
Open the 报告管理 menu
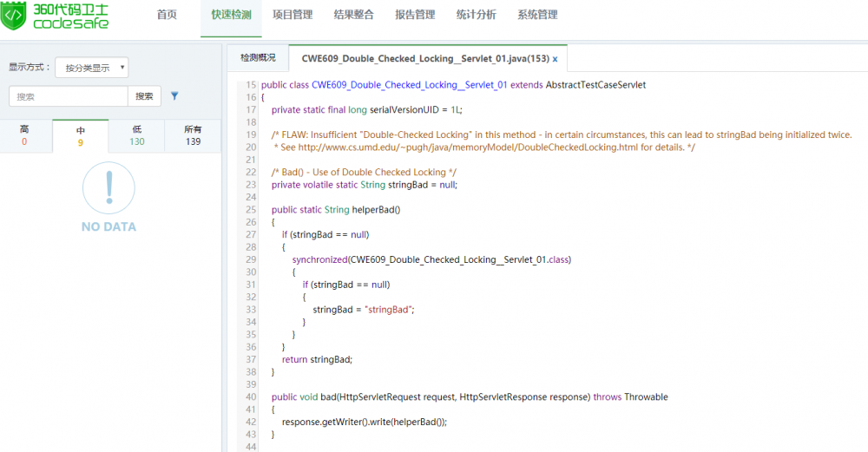coord(415,15)
